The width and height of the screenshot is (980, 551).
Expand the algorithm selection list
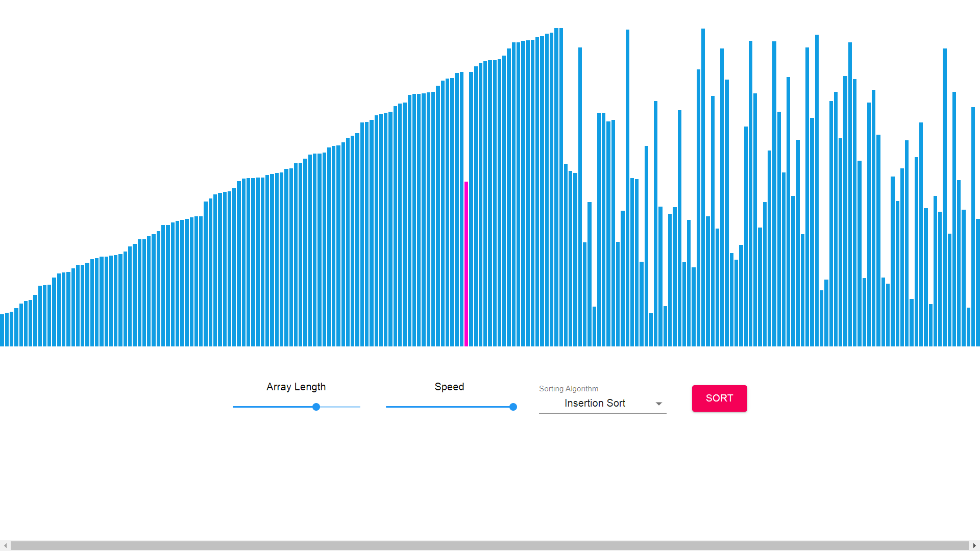[602, 403]
